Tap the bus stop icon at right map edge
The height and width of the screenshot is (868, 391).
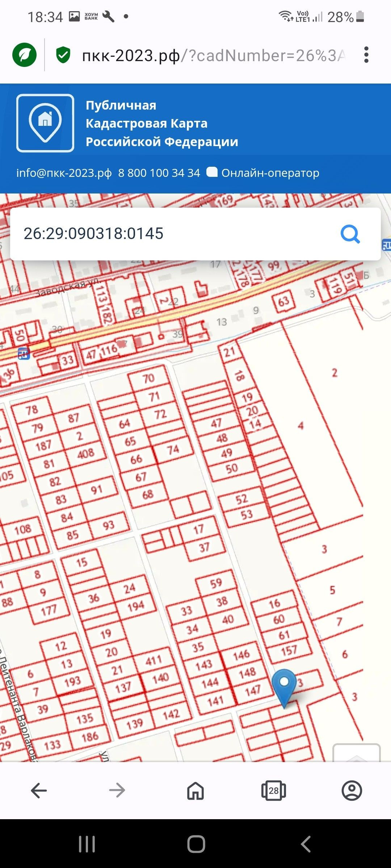pos(386,245)
